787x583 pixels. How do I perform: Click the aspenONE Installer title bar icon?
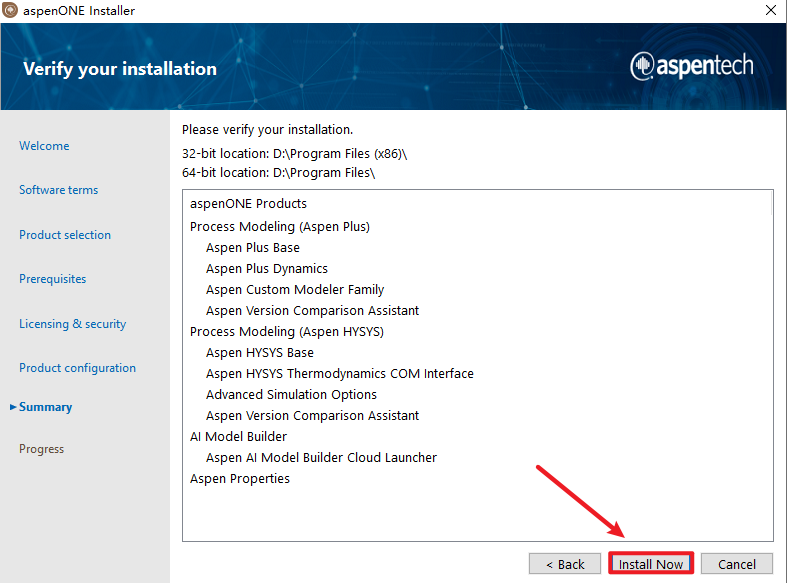click(x=11, y=11)
